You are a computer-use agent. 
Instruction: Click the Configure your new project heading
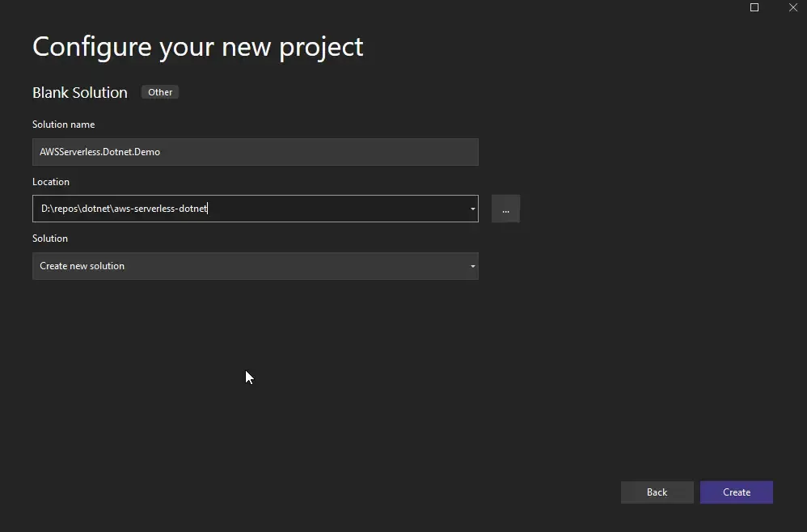[197, 46]
